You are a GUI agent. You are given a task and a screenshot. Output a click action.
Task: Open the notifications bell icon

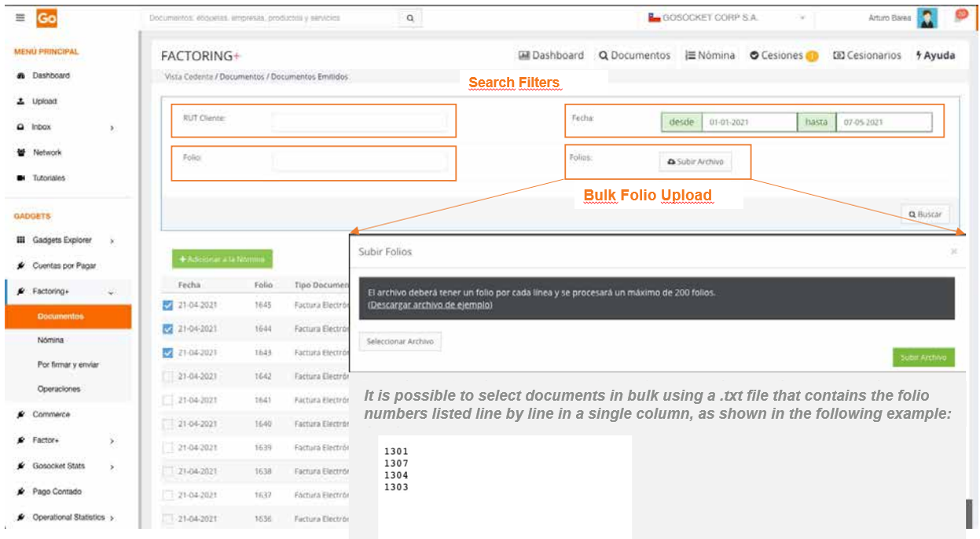[x=960, y=16]
